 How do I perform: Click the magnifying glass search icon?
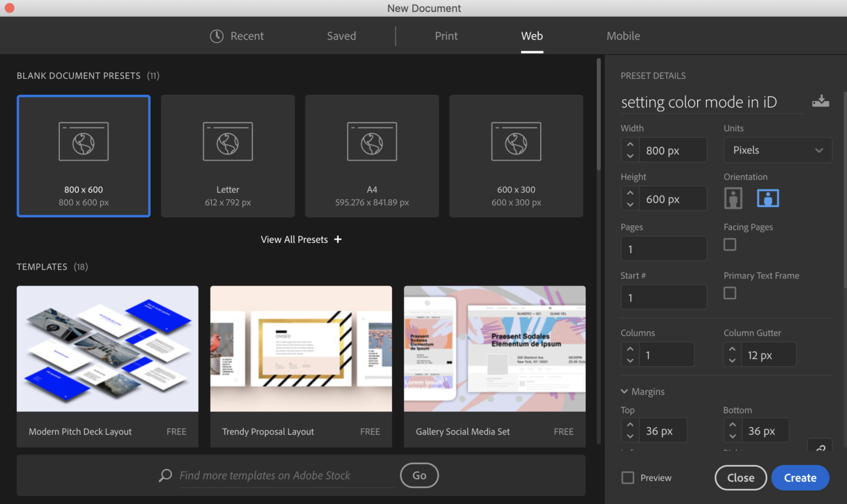coord(164,475)
